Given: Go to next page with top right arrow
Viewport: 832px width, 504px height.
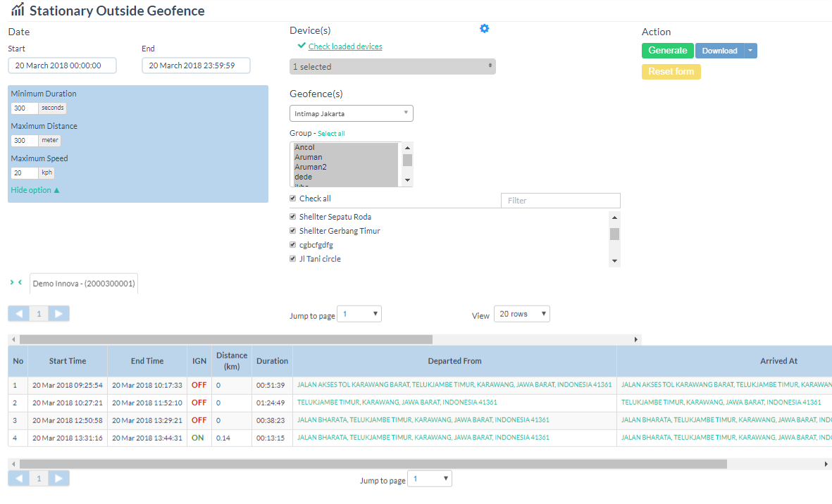Looking at the screenshot, I should 60,314.
